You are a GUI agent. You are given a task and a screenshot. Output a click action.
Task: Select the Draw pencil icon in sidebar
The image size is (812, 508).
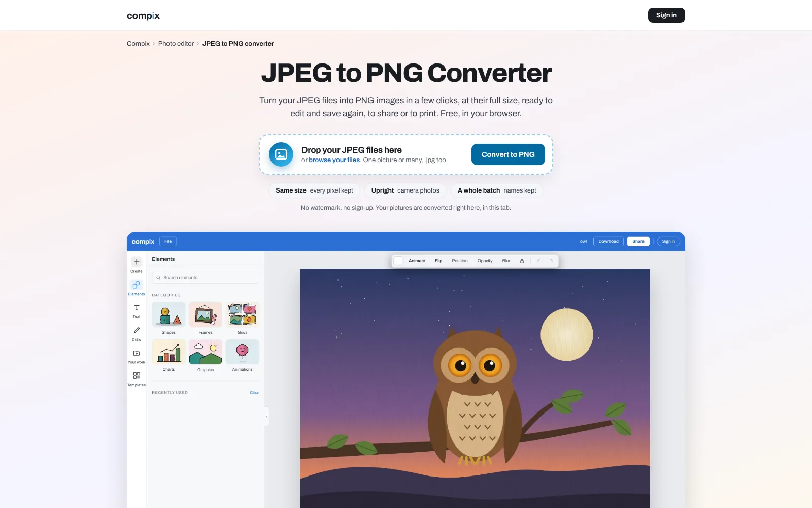tap(137, 330)
